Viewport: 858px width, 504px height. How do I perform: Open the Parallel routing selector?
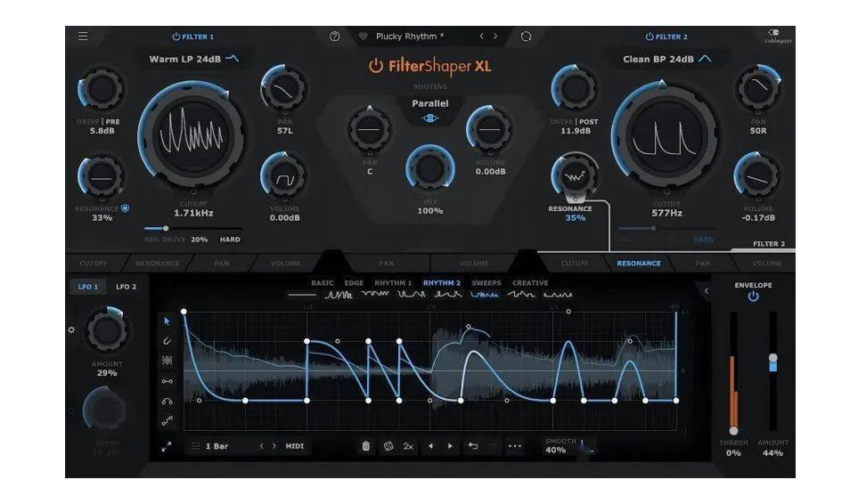430,103
